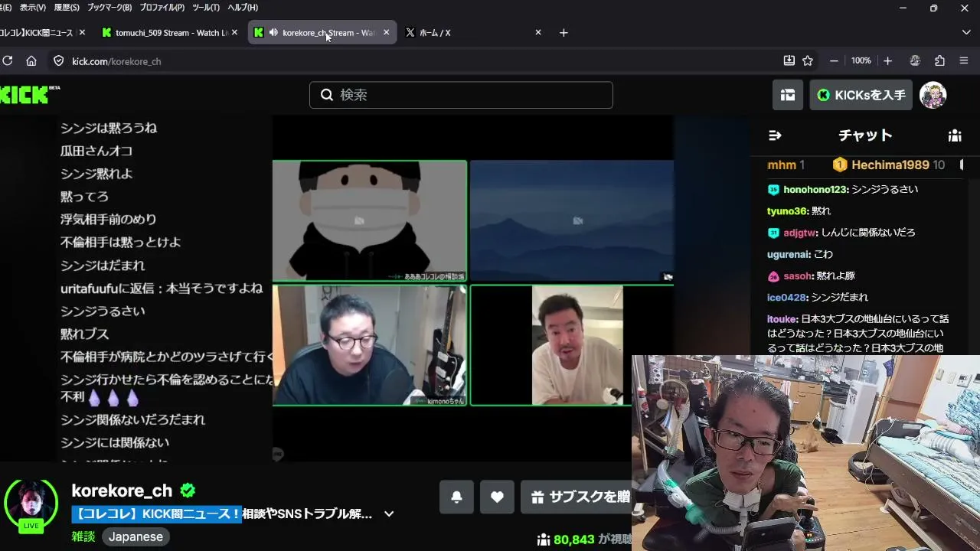Zoom in with the plus button

888,61
